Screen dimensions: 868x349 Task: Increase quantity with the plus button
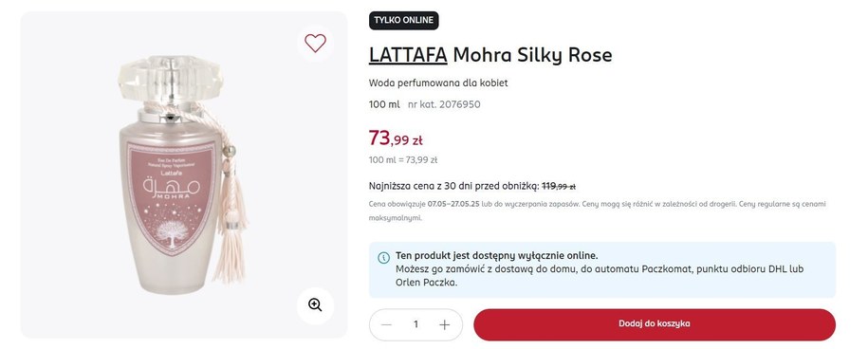click(445, 324)
